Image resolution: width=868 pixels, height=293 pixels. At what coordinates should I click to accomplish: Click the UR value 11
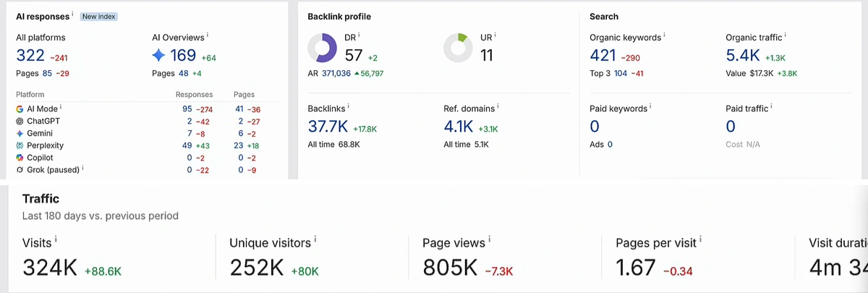pos(487,55)
